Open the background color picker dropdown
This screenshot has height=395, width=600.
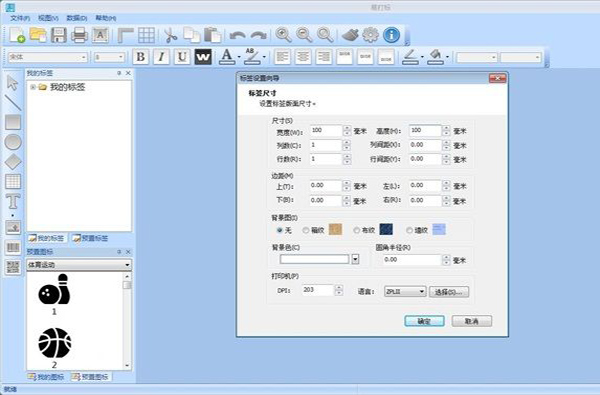click(x=355, y=259)
